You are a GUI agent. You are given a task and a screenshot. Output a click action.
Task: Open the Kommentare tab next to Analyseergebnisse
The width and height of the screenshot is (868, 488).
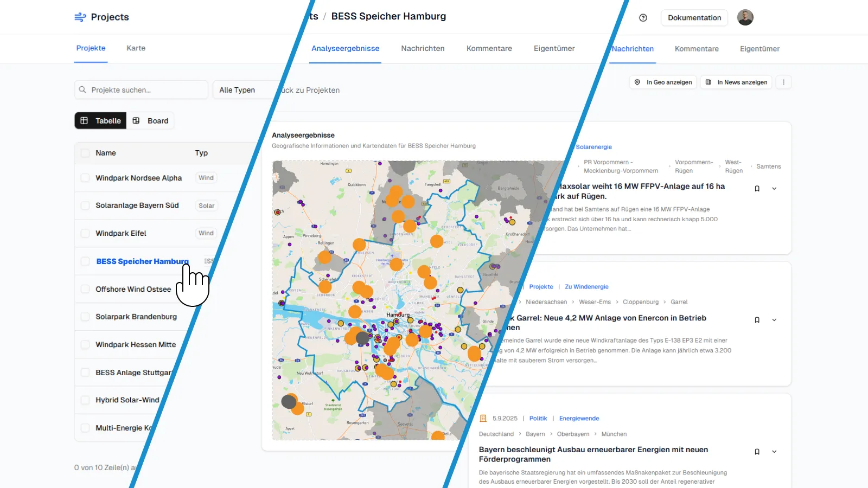(489, 49)
